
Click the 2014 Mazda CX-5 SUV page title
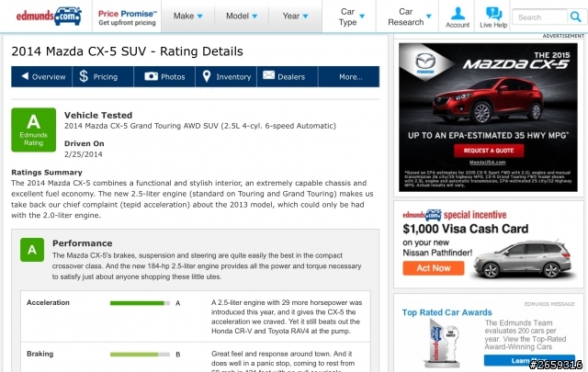click(127, 51)
